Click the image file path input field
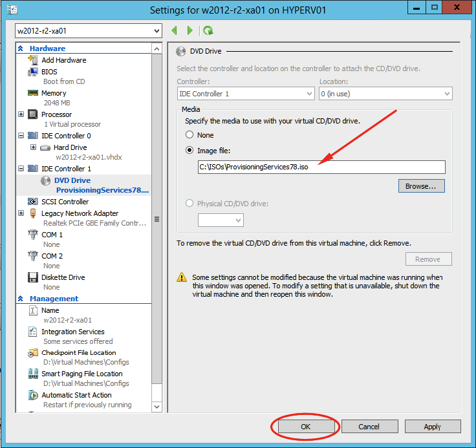This screenshot has width=476, height=448. (x=321, y=167)
